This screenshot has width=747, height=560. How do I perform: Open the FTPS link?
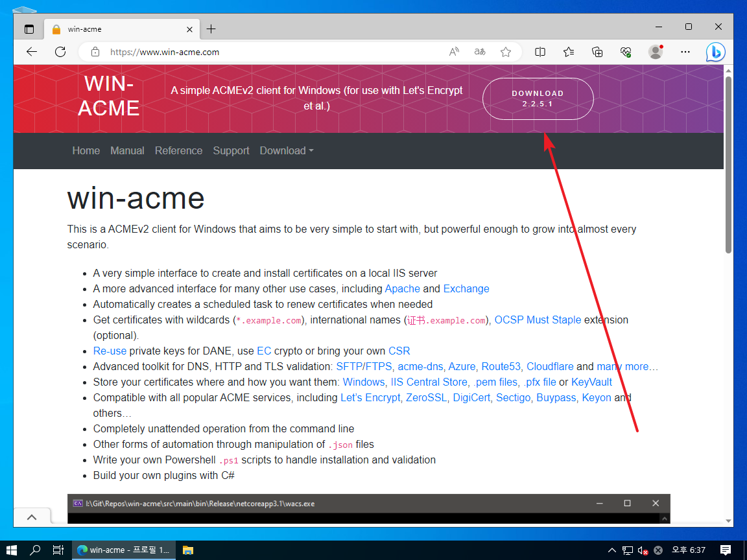[379, 366]
